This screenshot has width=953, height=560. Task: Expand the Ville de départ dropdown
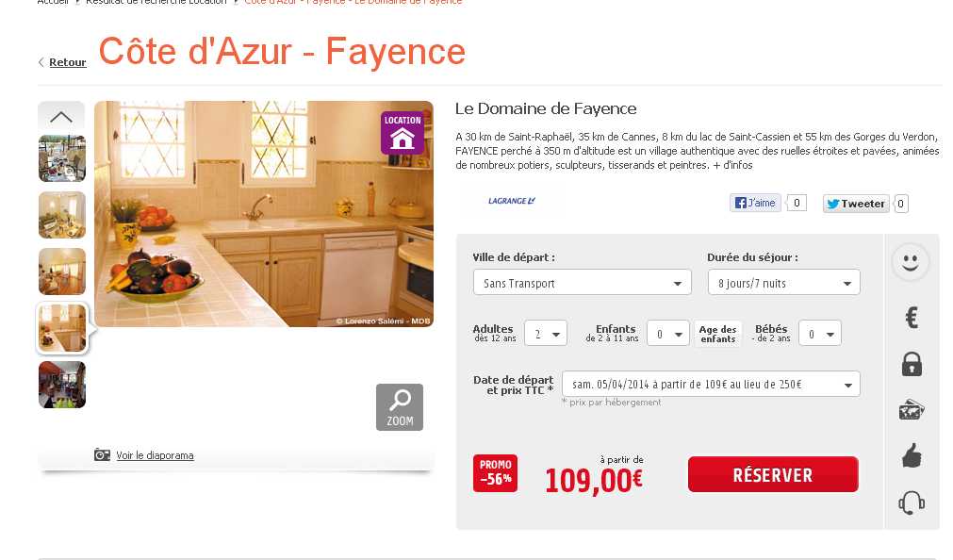coord(582,283)
